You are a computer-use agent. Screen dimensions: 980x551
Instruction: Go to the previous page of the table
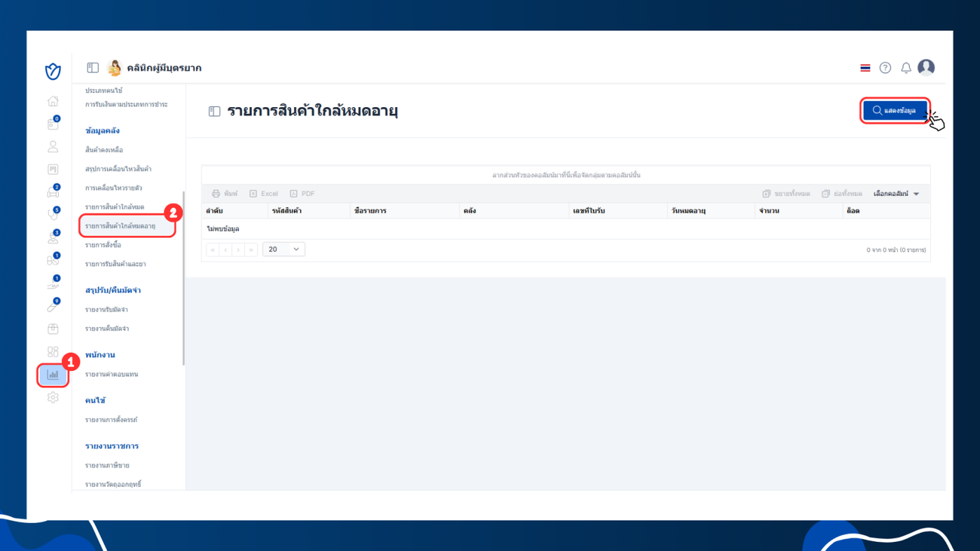225,249
